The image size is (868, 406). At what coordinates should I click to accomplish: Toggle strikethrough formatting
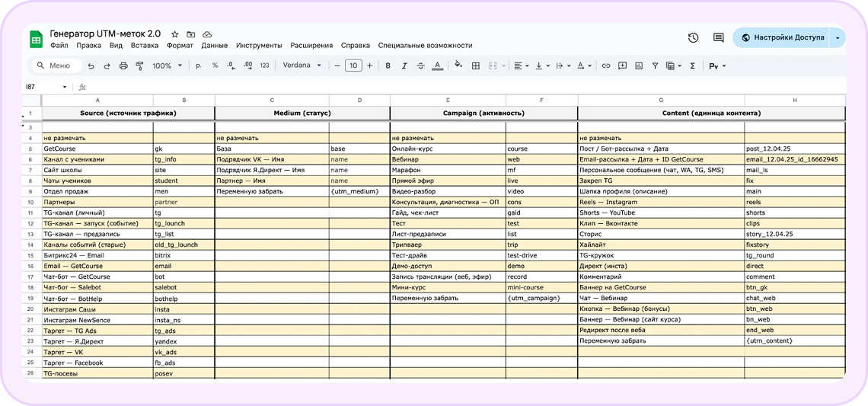pos(420,66)
